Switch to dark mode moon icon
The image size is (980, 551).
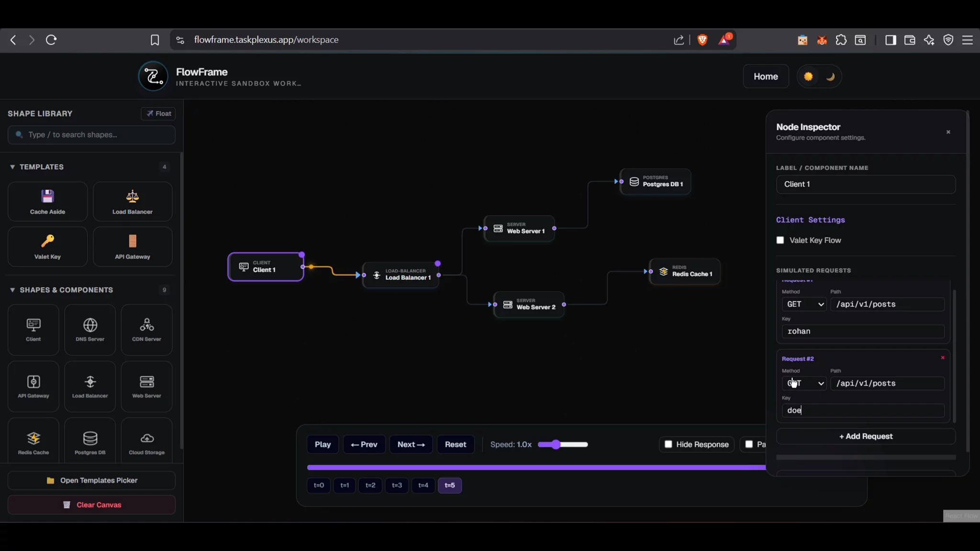click(x=830, y=77)
